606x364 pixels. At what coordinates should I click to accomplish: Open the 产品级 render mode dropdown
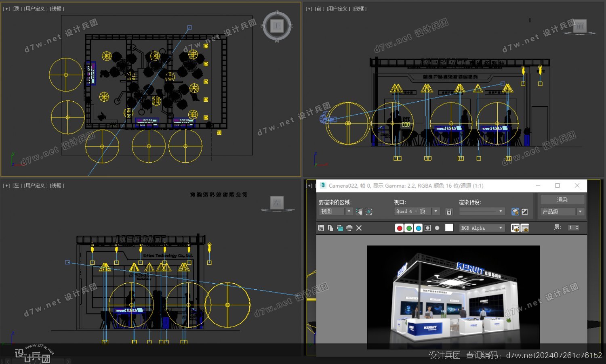click(562, 211)
